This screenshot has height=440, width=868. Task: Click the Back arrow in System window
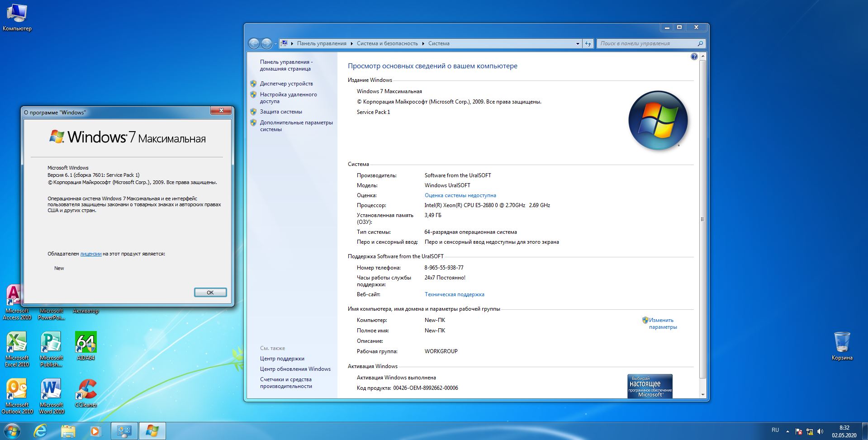(x=254, y=43)
